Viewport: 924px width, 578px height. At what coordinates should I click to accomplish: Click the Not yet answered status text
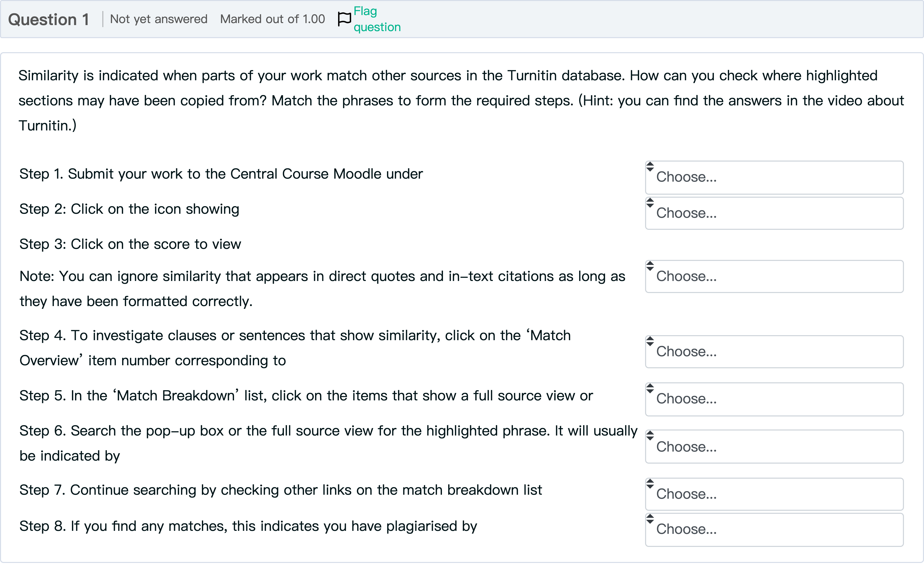[x=159, y=19]
